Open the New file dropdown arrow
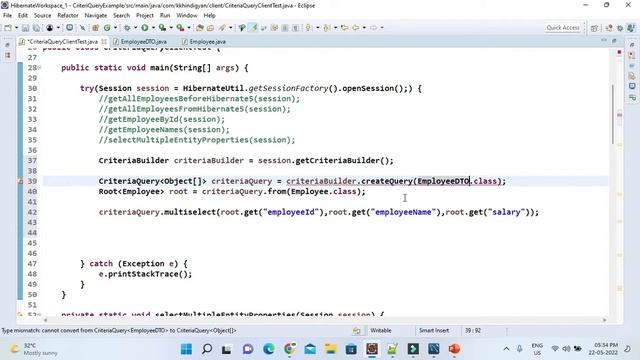Viewport: 640px width, 360px height. (x=17, y=28)
